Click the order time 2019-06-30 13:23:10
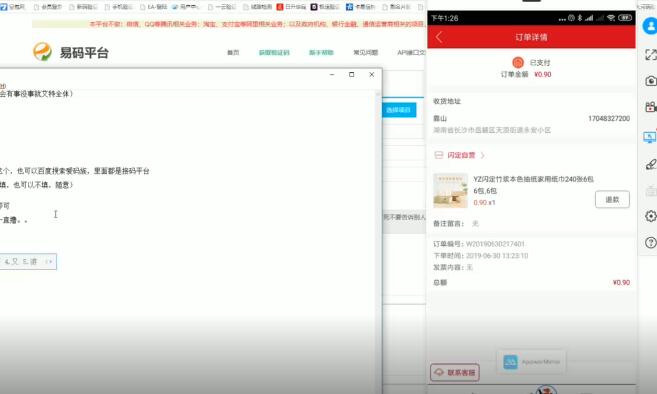The width and height of the screenshot is (657, 394). tap(497, 256)
